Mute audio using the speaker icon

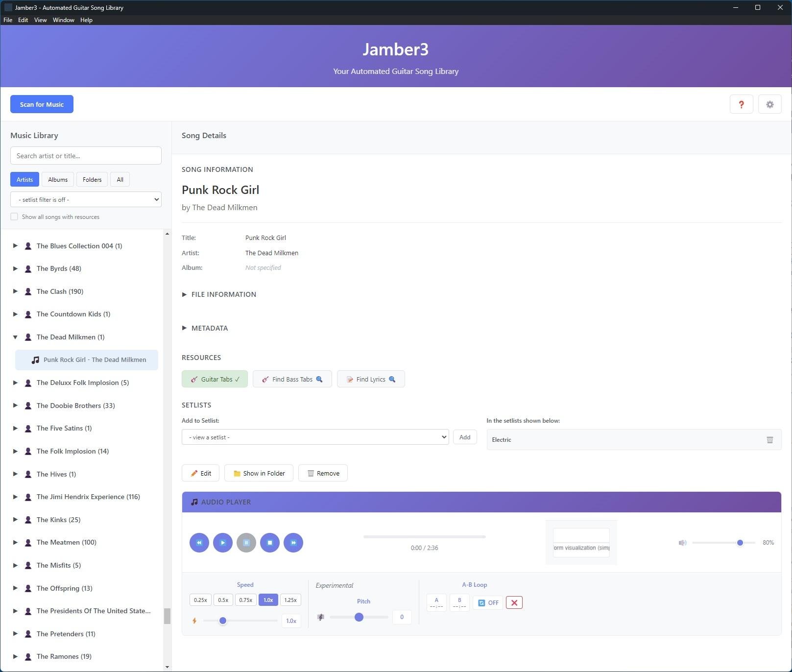(682, 543)
